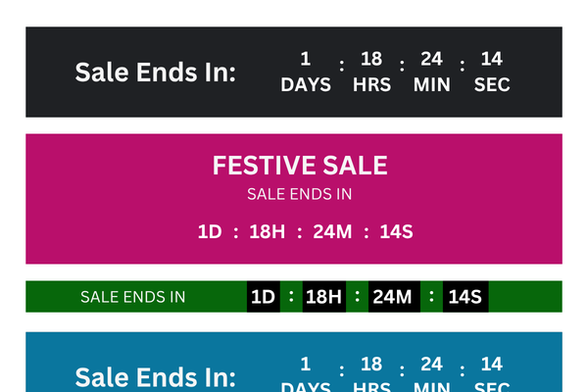Click the FESTIVE SALE heading
This screenshot has height=392, width=588.
click(x=300, y=166)
